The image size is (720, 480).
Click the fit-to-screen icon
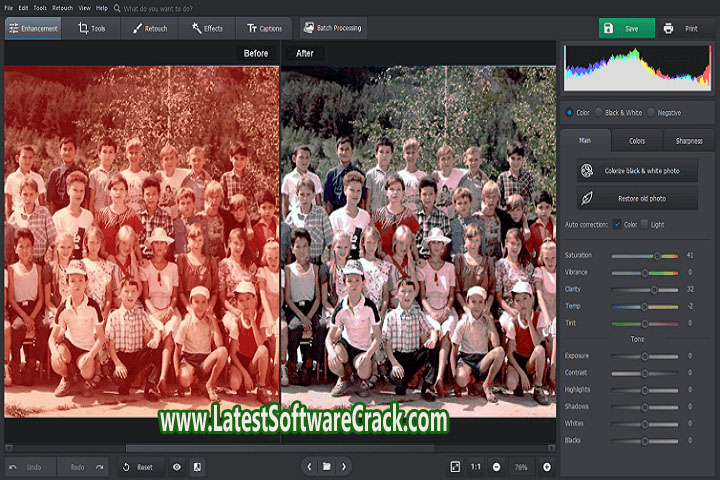click(x=455, y=467)
